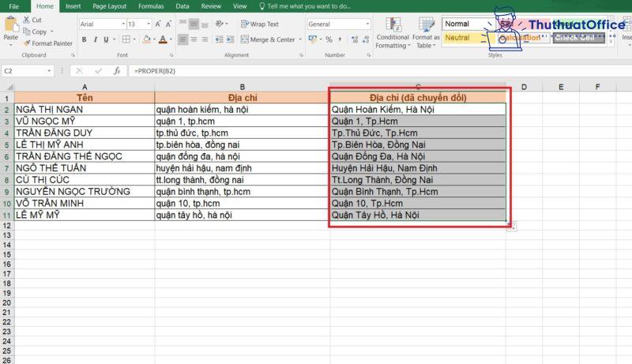632x364 pixels.
Task: Toggle Wrap Text
Action: [260, 24]
